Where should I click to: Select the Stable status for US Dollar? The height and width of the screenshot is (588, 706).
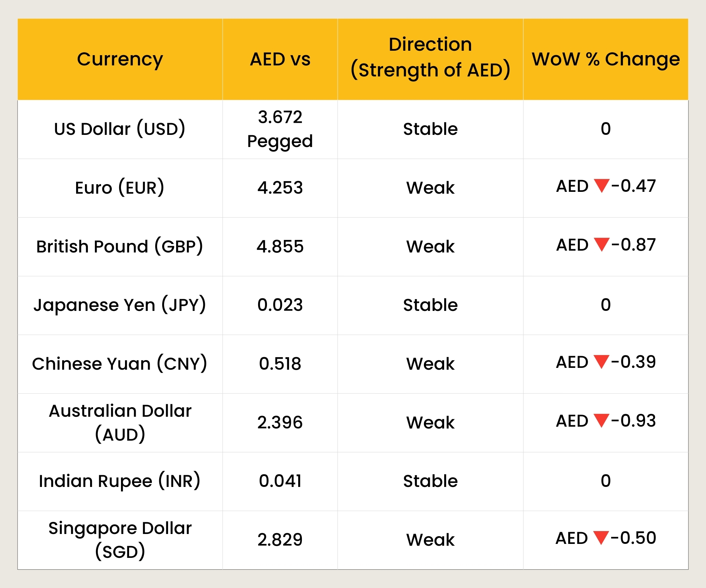click(430, 129)
